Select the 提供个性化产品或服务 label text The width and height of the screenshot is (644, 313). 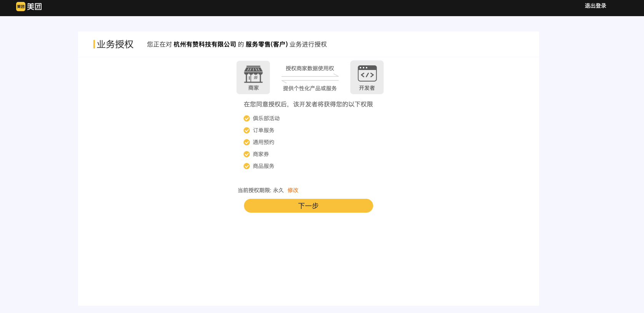click(x=310, y=88)
